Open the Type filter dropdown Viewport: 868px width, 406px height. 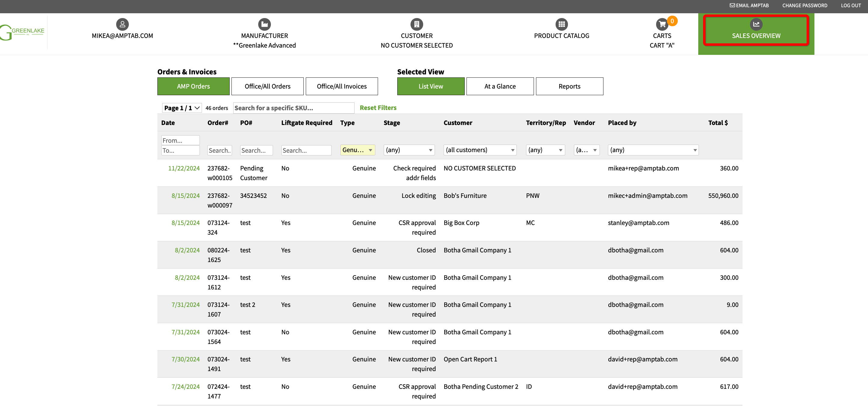358,150
